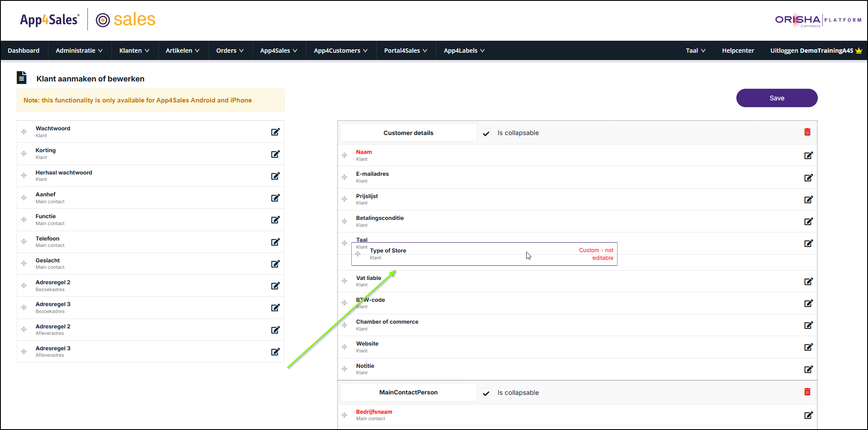The width and height of the screenshot is (868, 430).
Task: Edit the Naam field
Action: pos(808,156)
